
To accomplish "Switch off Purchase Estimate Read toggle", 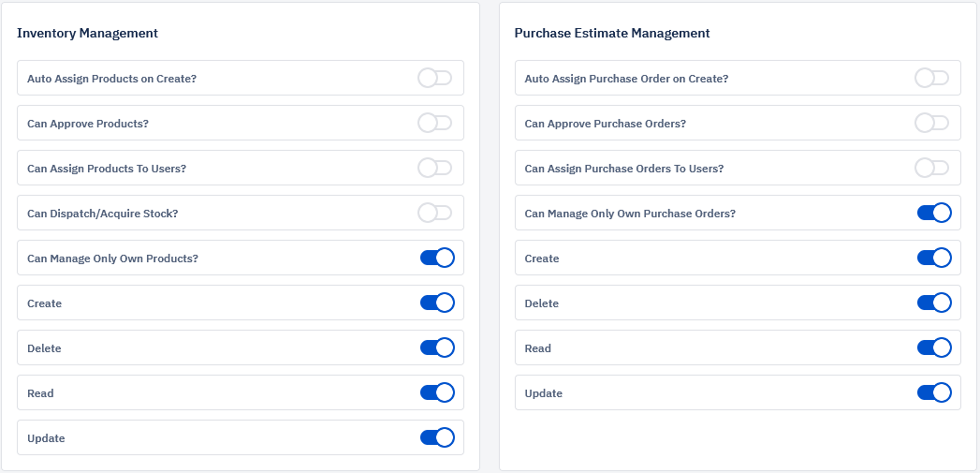I will click(x=934, y=347).
